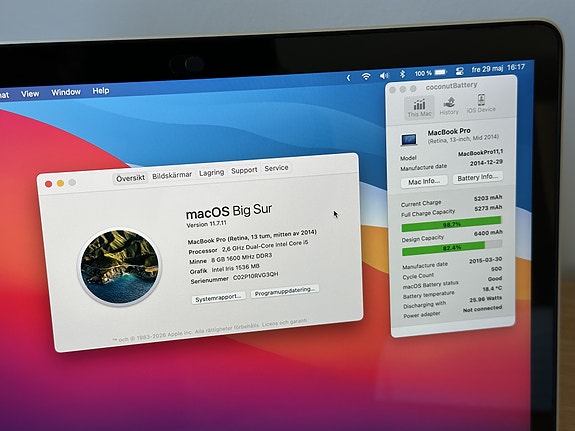Click the 98.7% charge progress bar
Screen dimensions: 575x431
(x=451, y=224)
